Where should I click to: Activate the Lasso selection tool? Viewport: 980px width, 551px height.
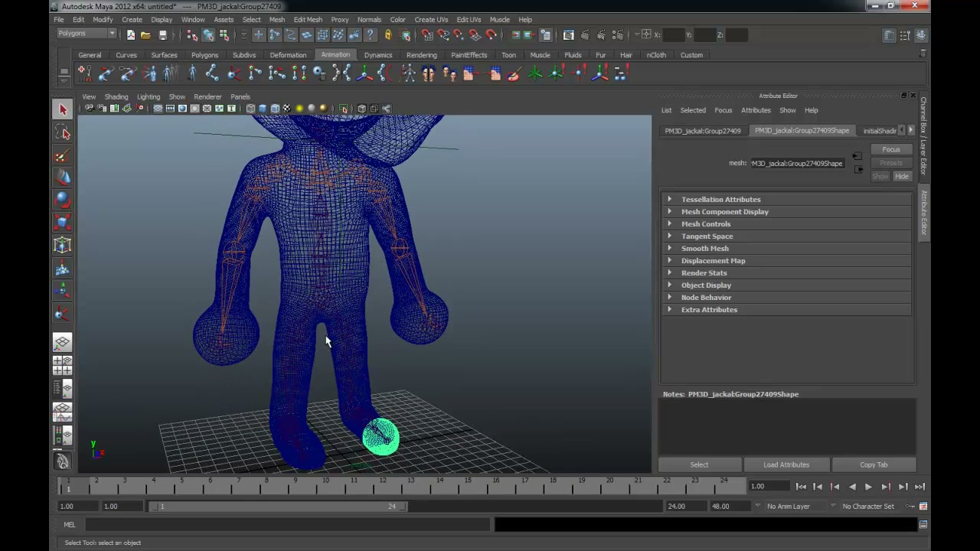[x=63, y=133]
